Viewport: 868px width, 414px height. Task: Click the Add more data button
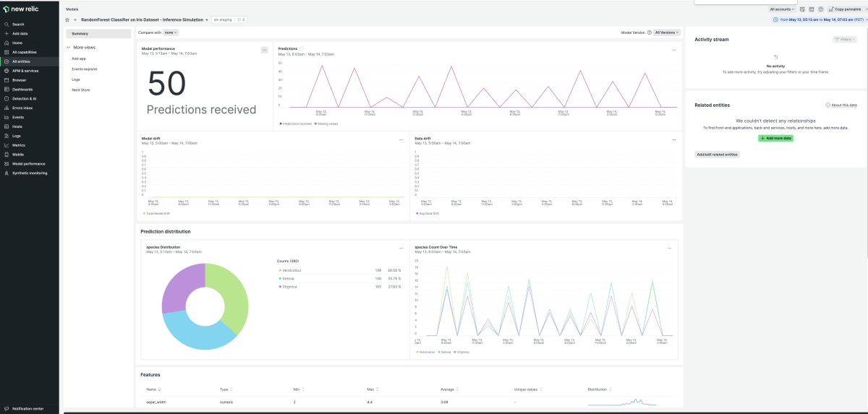(x=775, y=137)
